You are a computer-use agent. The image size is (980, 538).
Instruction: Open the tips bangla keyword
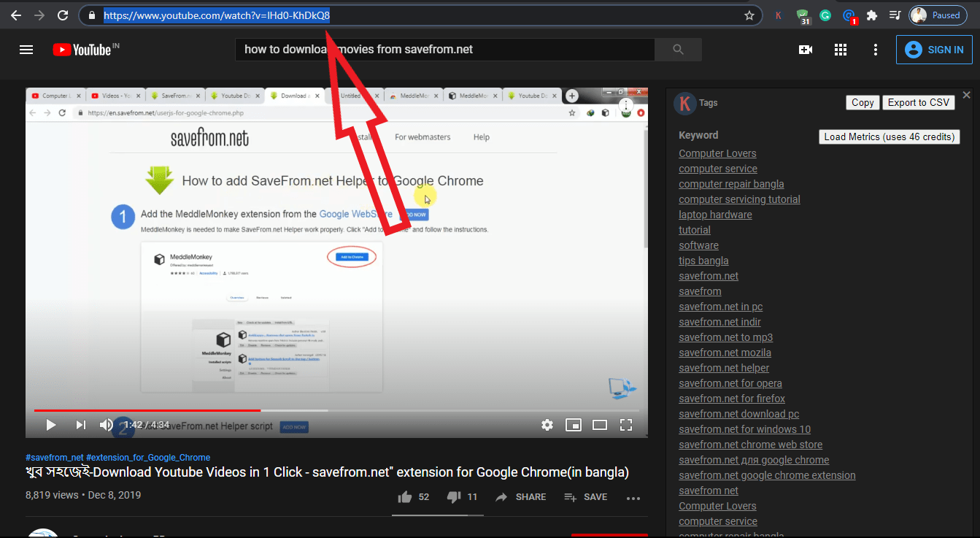pos(703,261)
